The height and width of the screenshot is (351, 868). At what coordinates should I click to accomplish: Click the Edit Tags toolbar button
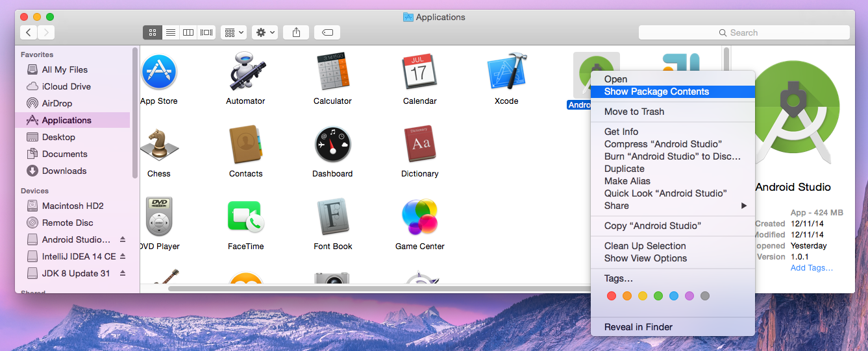[327, 32]
